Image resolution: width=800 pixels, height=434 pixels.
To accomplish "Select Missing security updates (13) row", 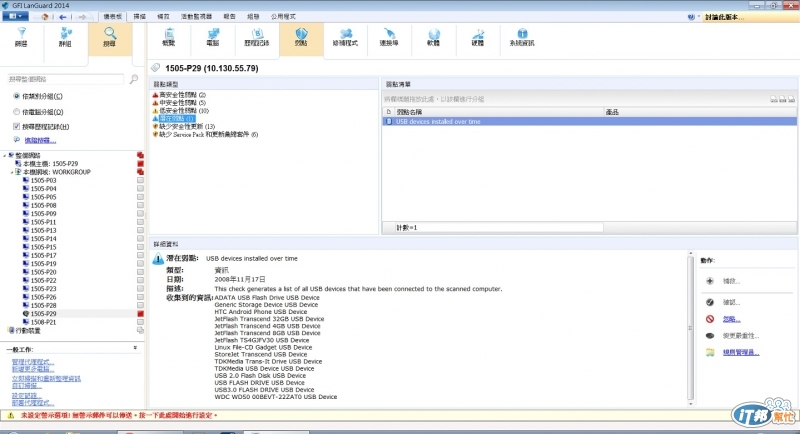I will pyautogui.click(x=184, y=126).
